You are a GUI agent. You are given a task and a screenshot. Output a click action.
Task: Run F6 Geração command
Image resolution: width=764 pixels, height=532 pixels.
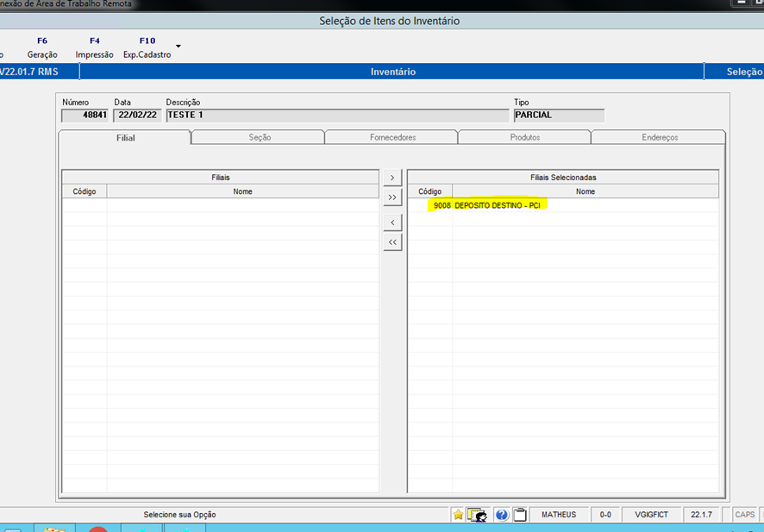(42, 47)
